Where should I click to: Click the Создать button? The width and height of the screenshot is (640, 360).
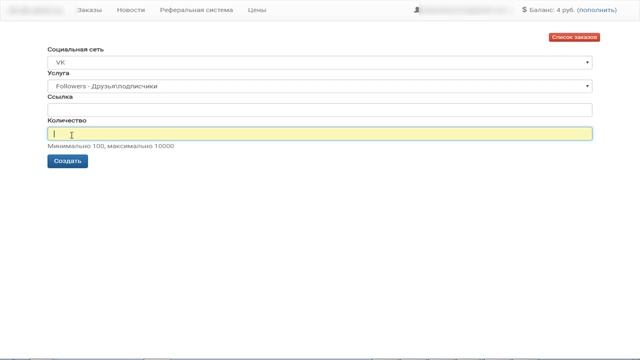(x=67, y=161)
